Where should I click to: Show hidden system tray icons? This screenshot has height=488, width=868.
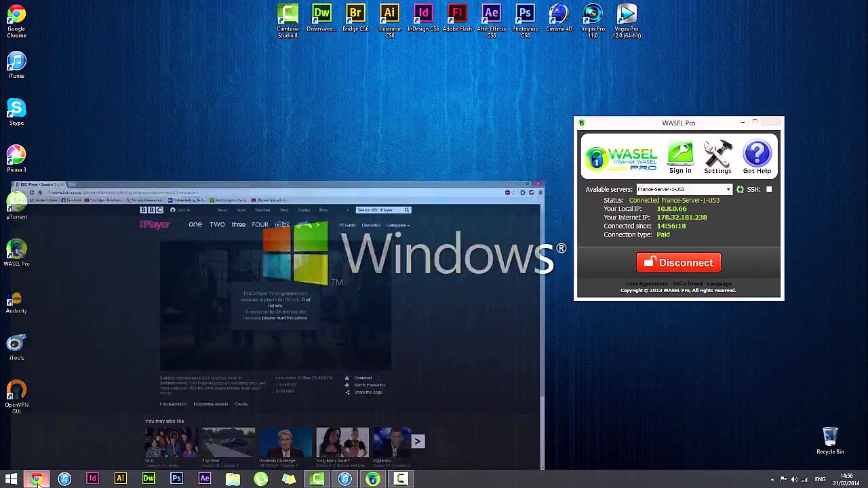(772, 480)
